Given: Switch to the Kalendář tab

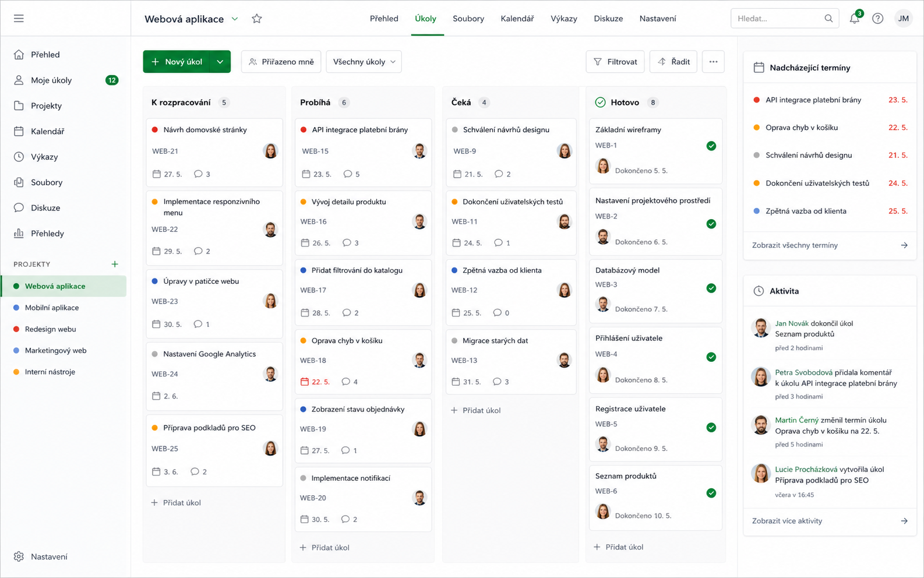Looking at the screenshot, I should 517,19.
